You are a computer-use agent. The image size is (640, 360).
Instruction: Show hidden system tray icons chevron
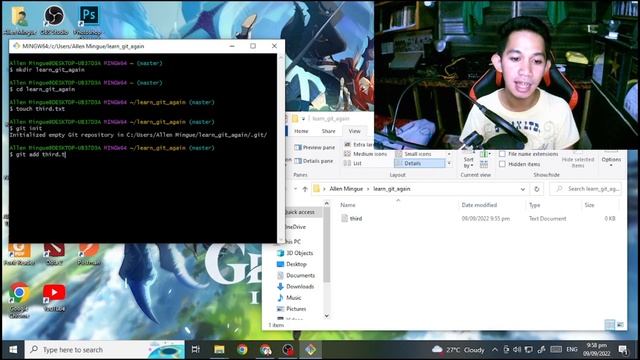495,350
